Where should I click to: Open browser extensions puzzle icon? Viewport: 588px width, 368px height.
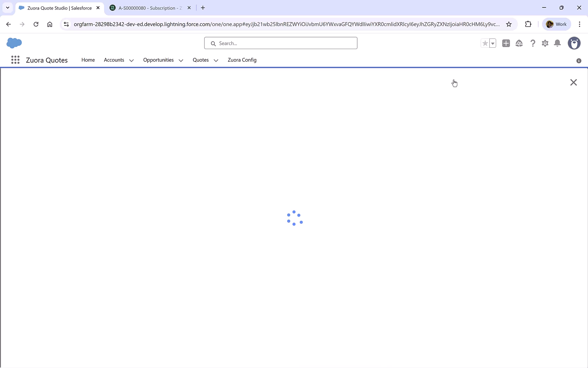pyautogui.click(x=528, y=24)
